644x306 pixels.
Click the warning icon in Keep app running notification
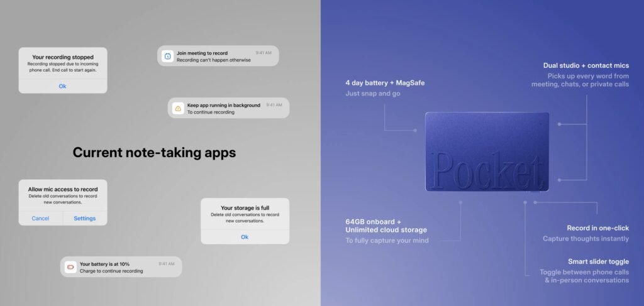tap(178, 108)
